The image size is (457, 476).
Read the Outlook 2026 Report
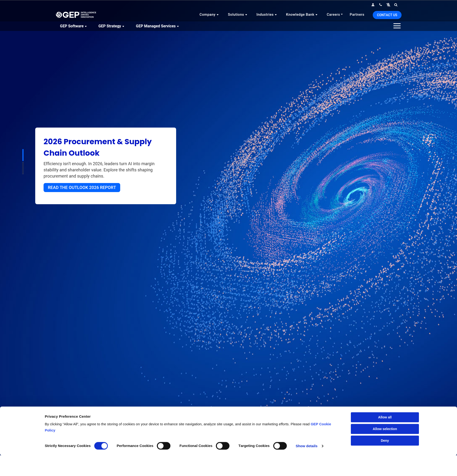pos(82,188)
